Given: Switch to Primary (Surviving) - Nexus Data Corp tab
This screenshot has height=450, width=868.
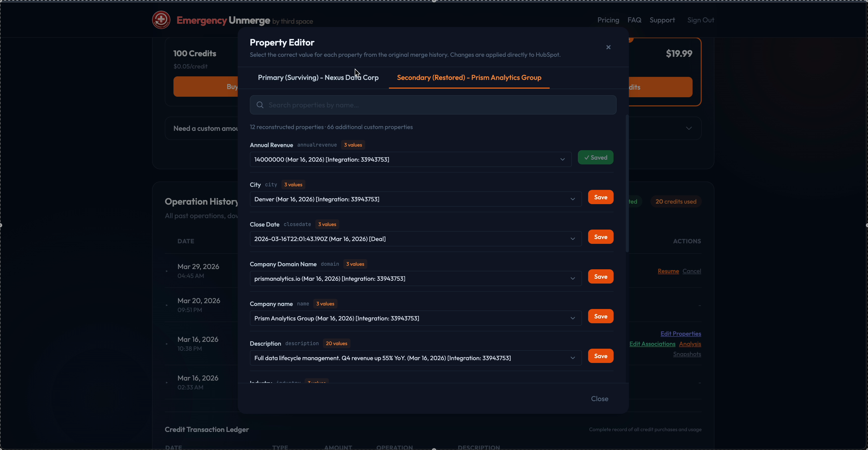Looking at the screenshot, I should tap(318, 77).
